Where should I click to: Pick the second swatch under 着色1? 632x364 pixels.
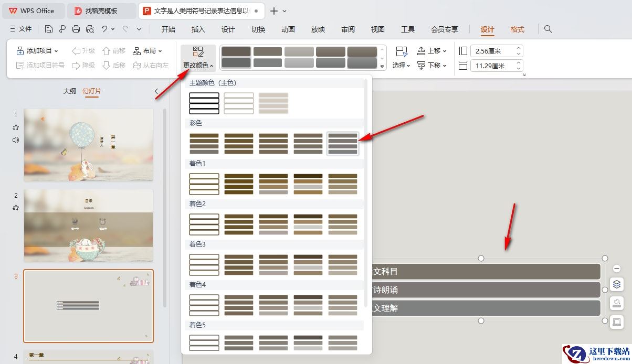click(x=239, y=184)
